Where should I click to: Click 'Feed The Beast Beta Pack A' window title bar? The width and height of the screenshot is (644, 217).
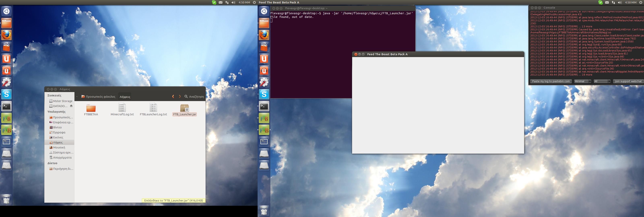point(438,54)
